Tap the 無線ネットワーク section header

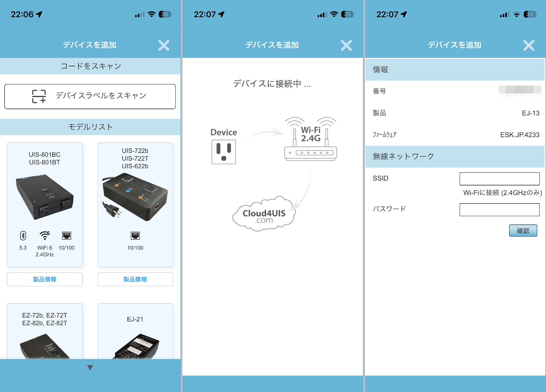[x=455, y=156]
